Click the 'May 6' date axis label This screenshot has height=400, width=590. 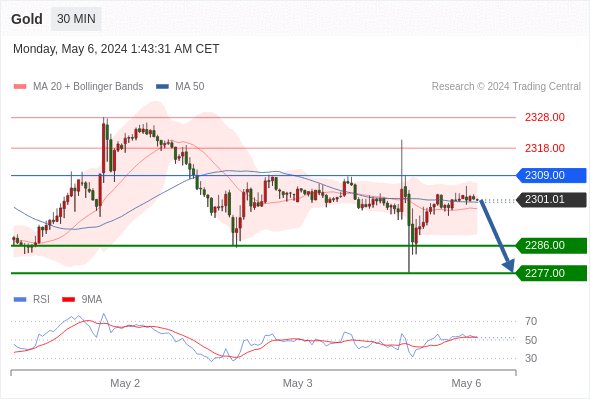click(x=466, y=383)
